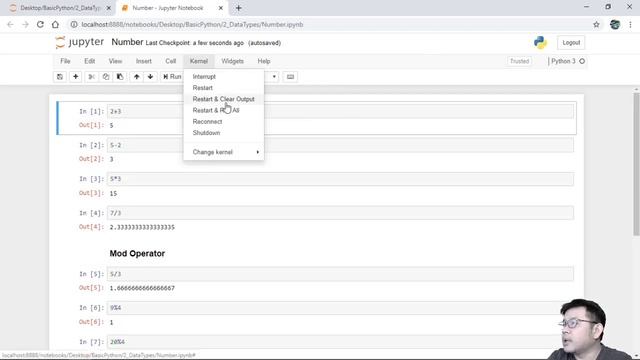Go forward in browser history
This screenshot has width=640, height=360.
pos(25,24)
